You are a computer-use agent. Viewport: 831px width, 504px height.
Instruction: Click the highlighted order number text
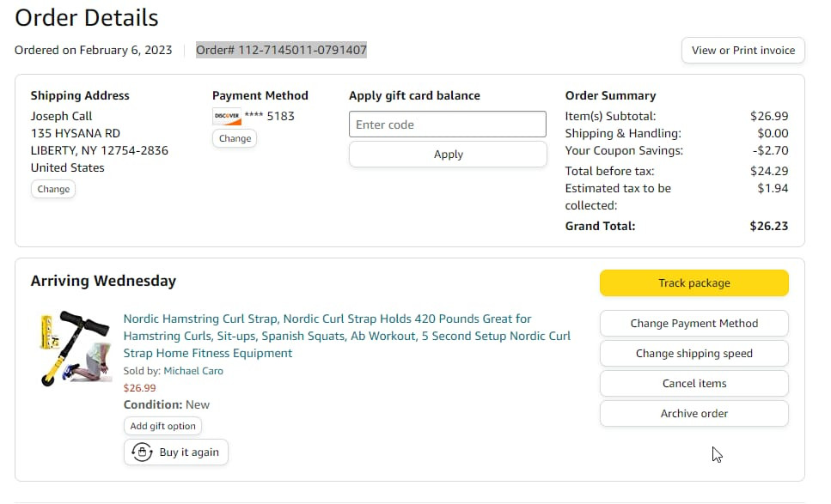[281, 50]
